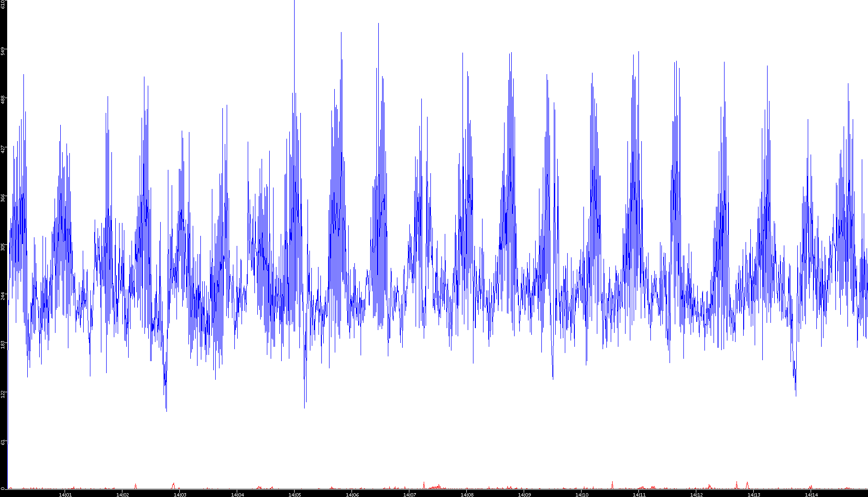This screenshot has height=497, width=868.
Task: Click the 14:04 time label
Action: [x=237, y=495]
